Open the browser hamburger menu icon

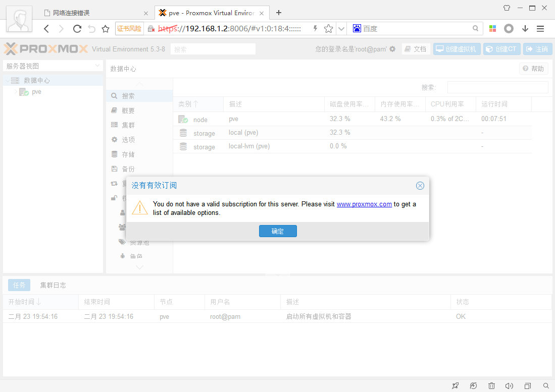(x=540, y=29)
